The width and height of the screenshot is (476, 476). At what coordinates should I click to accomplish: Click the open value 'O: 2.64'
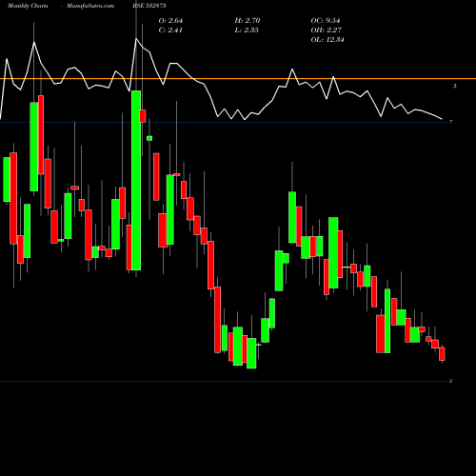[170, 21]
